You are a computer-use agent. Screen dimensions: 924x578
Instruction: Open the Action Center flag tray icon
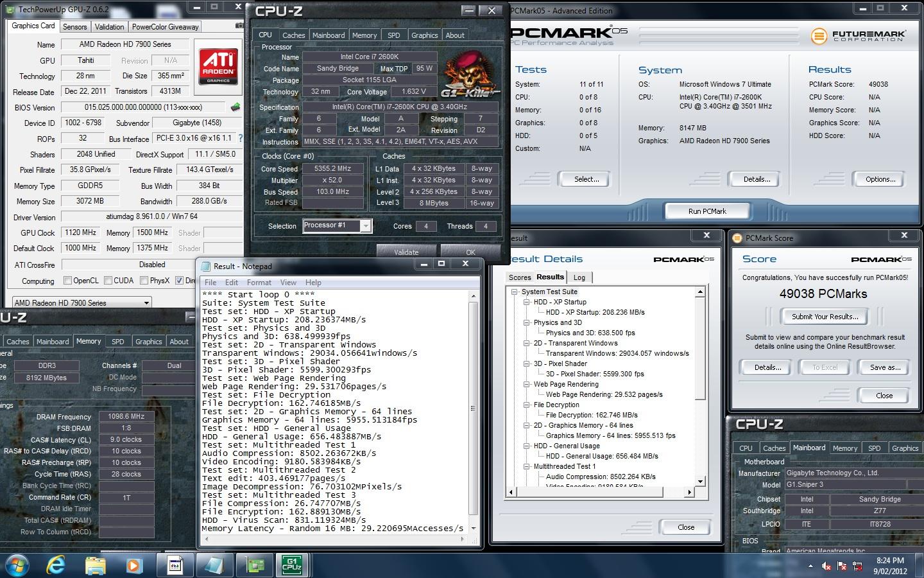point(841,566)
